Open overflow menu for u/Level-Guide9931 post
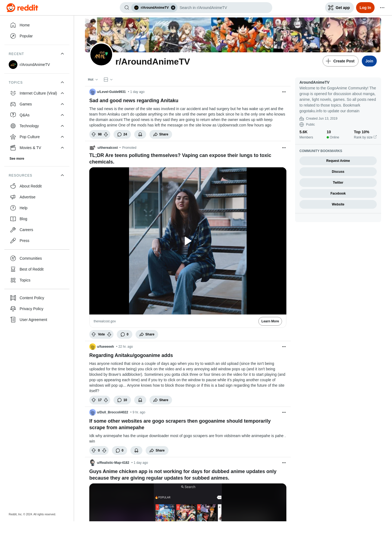This screenshot has width=392, height=545. [x=284, y=92]
